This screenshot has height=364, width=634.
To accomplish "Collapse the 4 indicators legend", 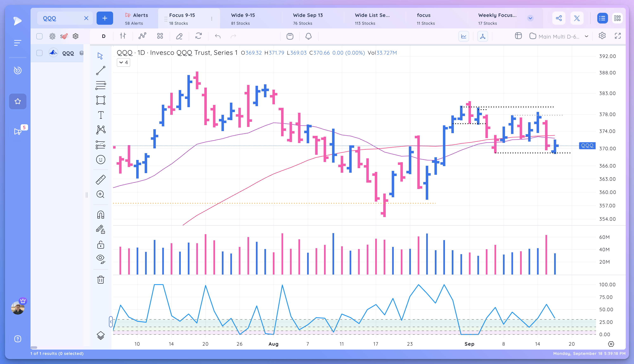I will [123, 62].
